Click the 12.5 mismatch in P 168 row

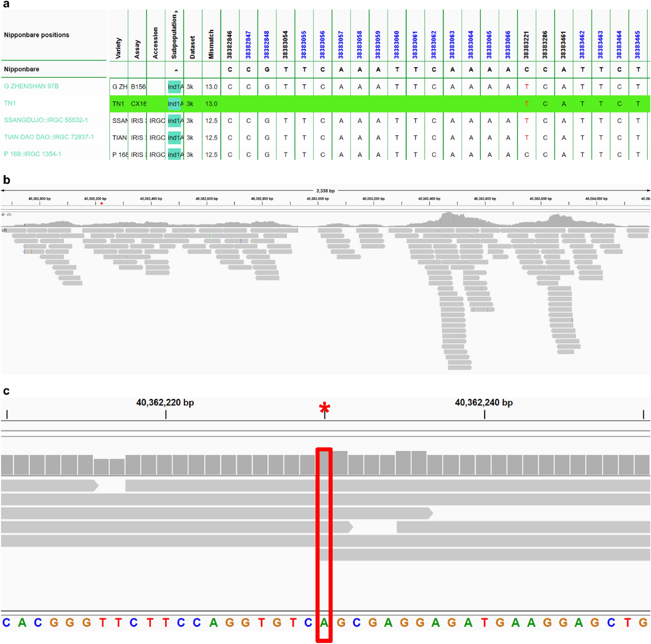[211, 155]
